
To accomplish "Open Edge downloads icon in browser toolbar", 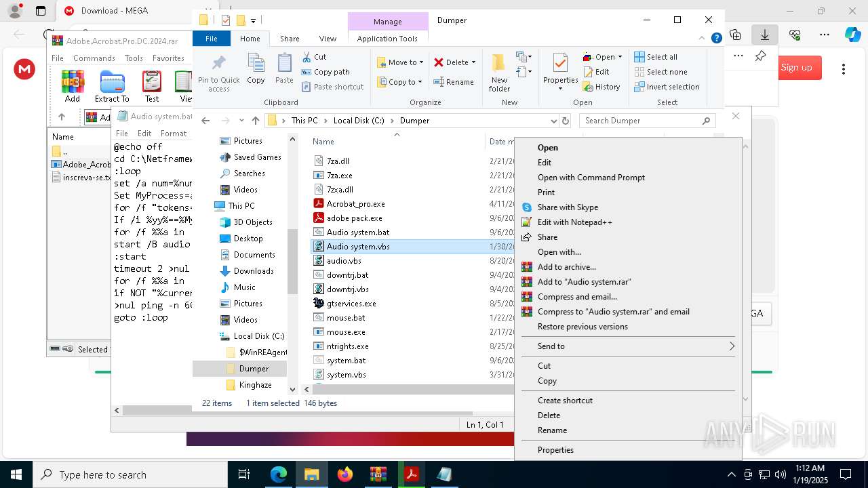I will [x=765, y=35].
